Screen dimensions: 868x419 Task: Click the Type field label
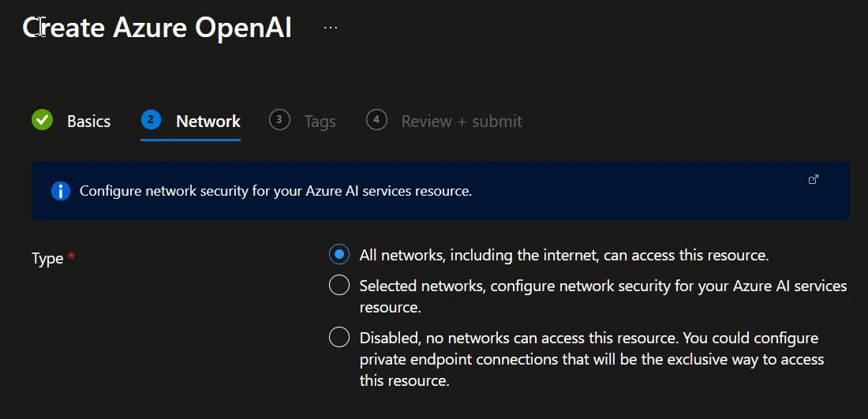(x=47, y=259)
